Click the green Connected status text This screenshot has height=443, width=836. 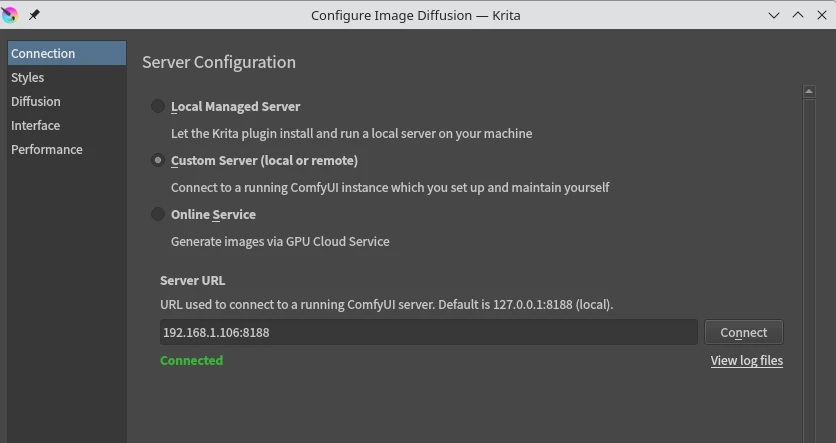click(x=191, y=361)
